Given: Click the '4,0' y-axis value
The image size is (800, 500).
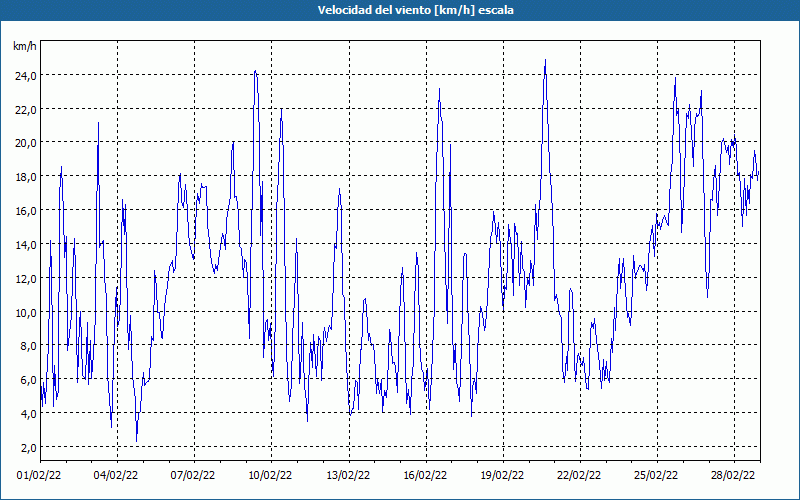Looking at the screenshot, I should tap(28, 414).
